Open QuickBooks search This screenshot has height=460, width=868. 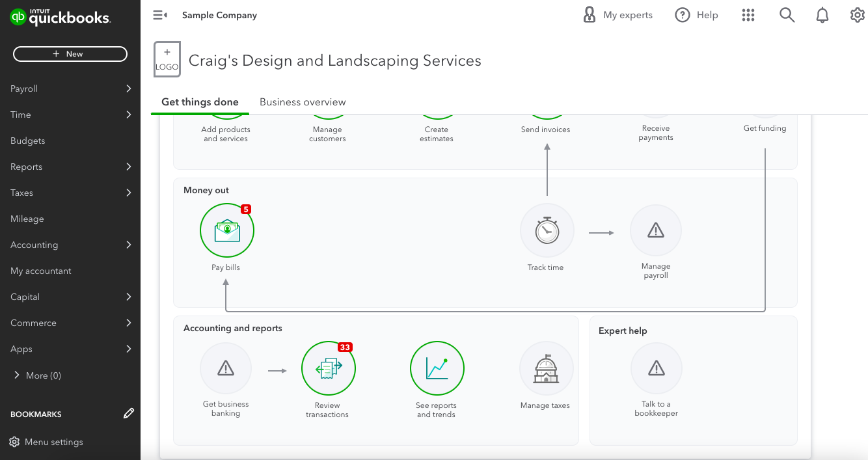[x=787, y=14]
